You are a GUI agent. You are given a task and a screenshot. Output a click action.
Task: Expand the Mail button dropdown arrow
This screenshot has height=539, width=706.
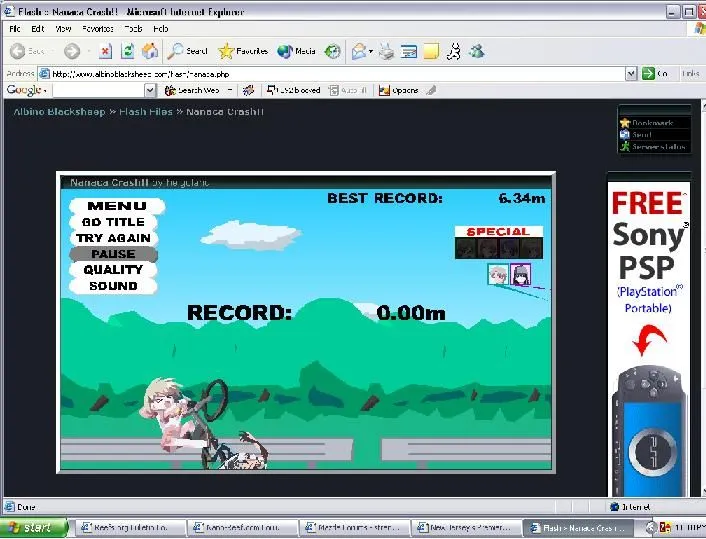click(371, 51)
